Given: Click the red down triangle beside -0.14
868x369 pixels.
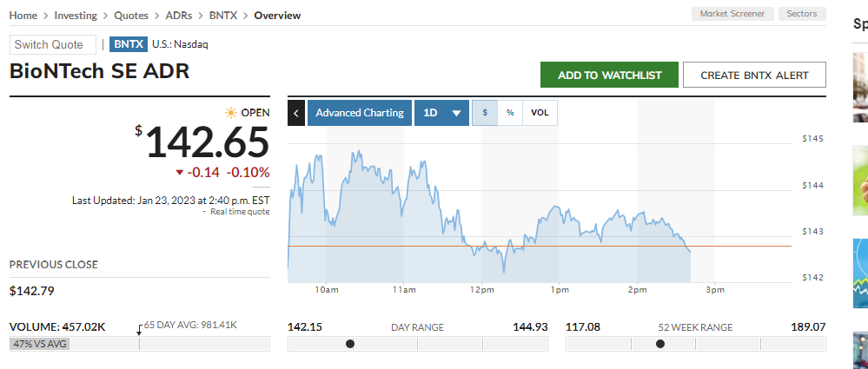Looking at the screenshot, I should [180, 172].
